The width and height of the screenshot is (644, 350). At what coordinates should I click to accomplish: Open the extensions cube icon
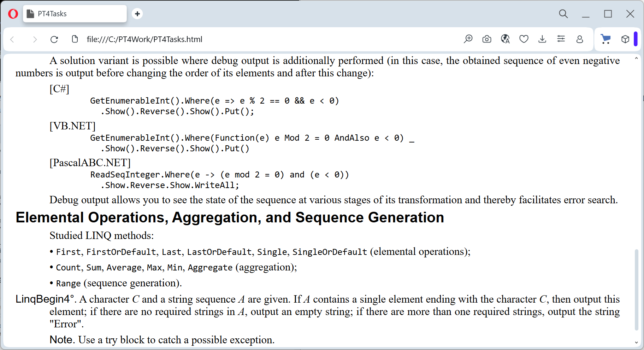625,39
